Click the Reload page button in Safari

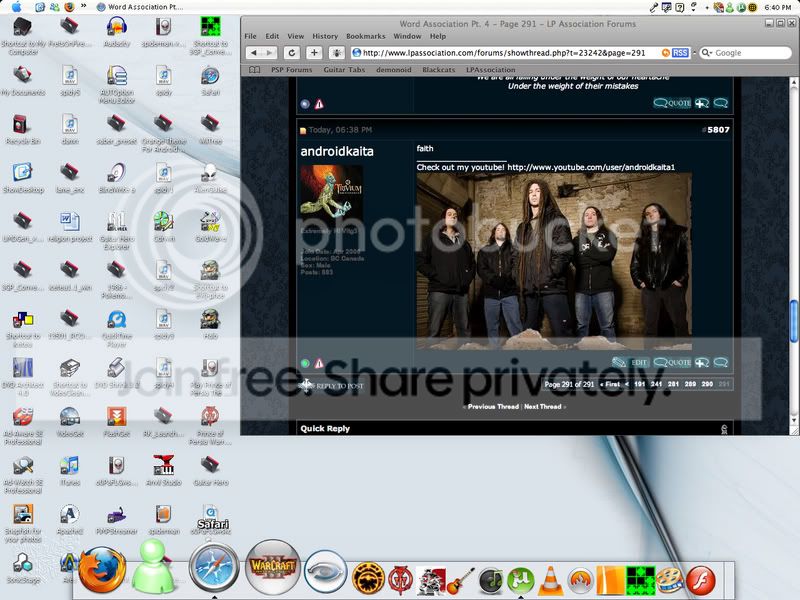pos(291,53)
